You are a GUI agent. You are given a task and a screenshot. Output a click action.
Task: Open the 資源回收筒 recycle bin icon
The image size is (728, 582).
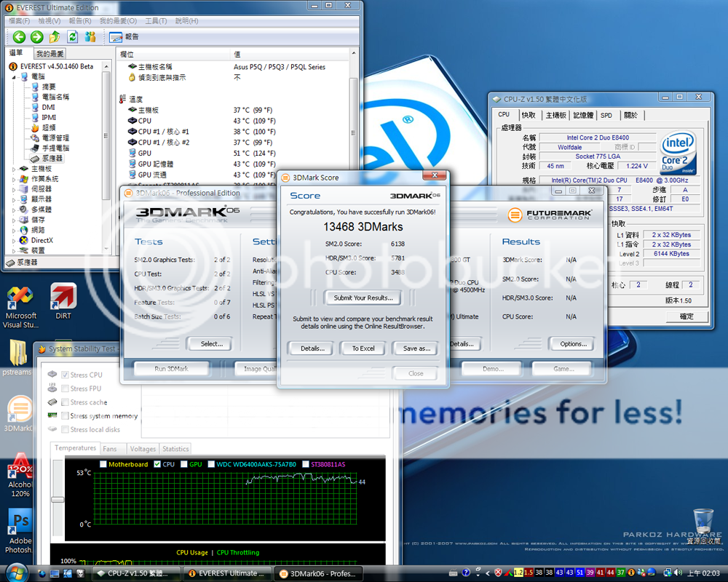(703, 526)
